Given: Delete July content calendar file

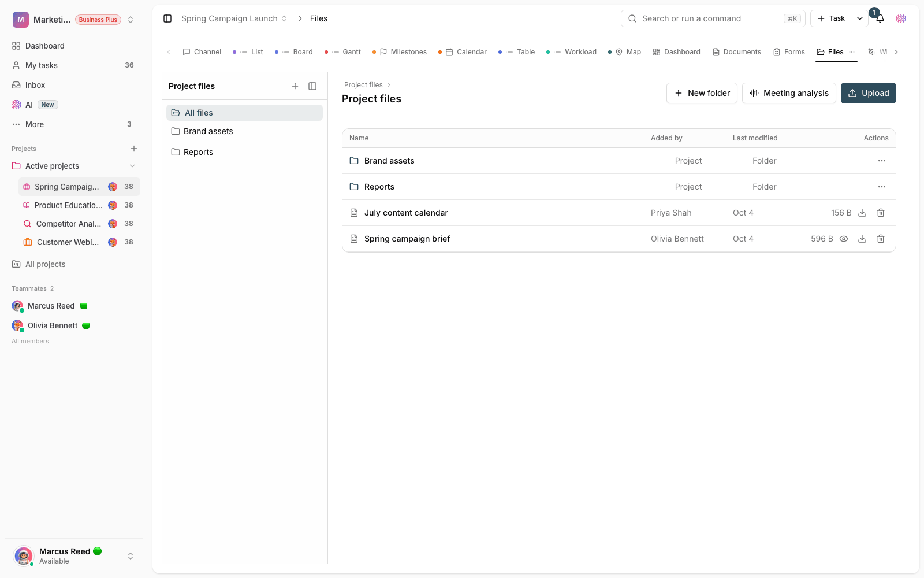Looking at the screenshot, I should (x=881, y=213).
